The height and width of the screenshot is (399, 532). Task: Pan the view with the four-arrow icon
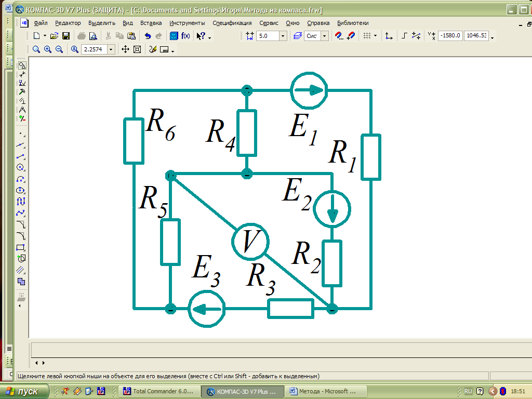pyautogui.click(x=125, y=49)
